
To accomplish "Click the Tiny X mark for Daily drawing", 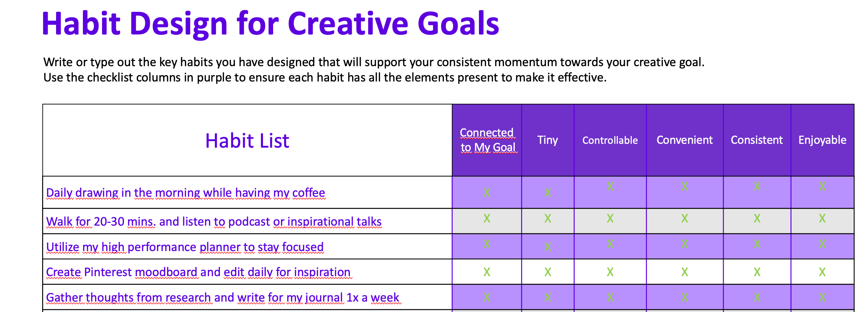I will point(548,193).
